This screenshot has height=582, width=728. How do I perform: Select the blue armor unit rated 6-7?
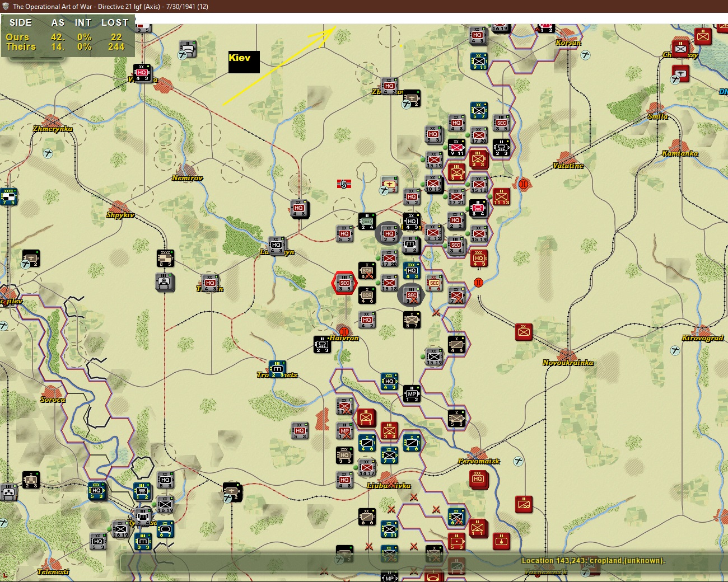165,529
